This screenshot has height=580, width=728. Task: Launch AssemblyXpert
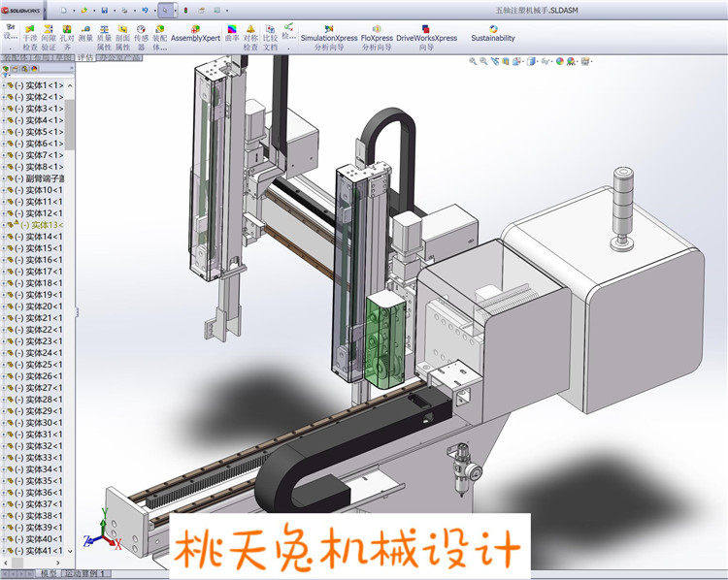point(195,33)
